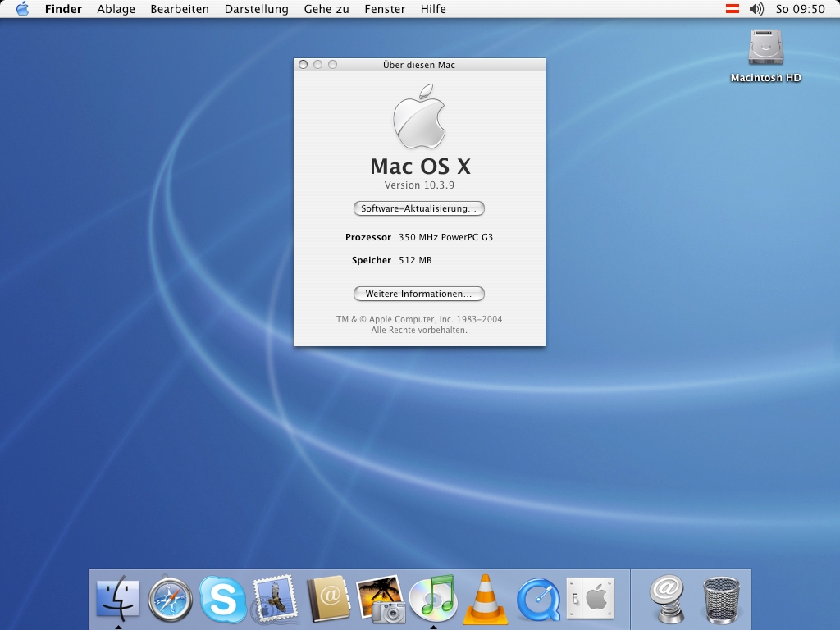Launch Safari from the Dock
The image size is (840, 630).
tap(171, 600)
